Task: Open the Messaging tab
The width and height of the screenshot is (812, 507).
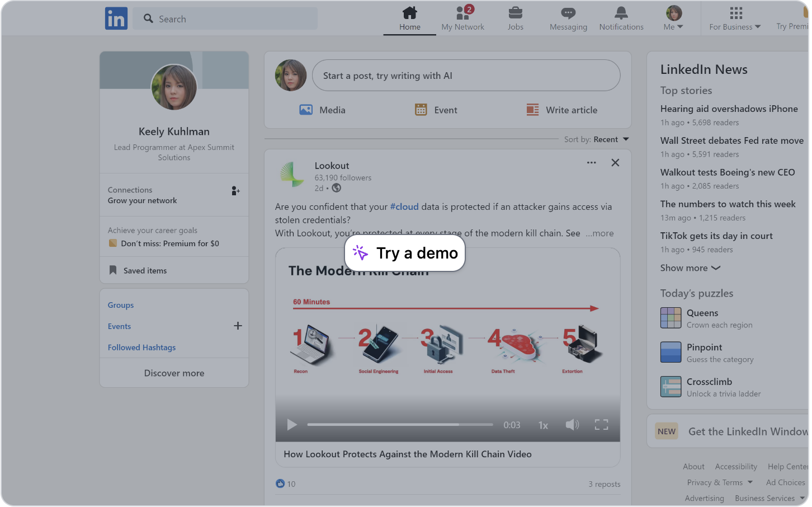Action: click(x=568, y=18)
